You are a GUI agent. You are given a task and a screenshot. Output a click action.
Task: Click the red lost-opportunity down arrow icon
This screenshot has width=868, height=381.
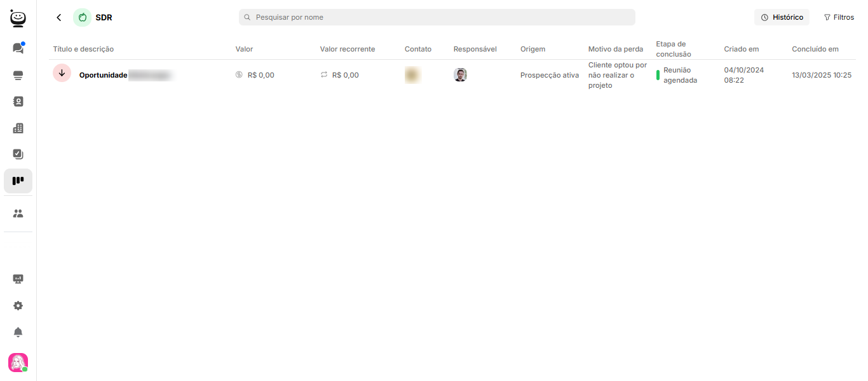(62, 73)
